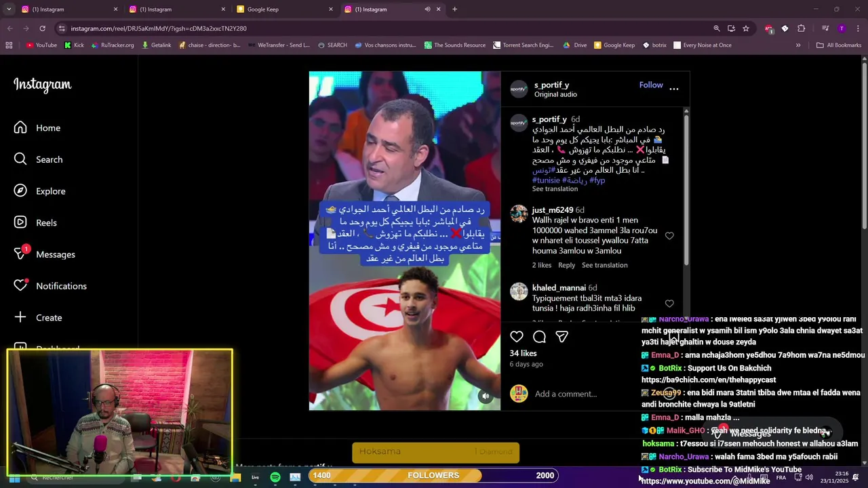Open the YouTube bookmark
Viewport: 868px width, 488px height.
tap(41, 45)
